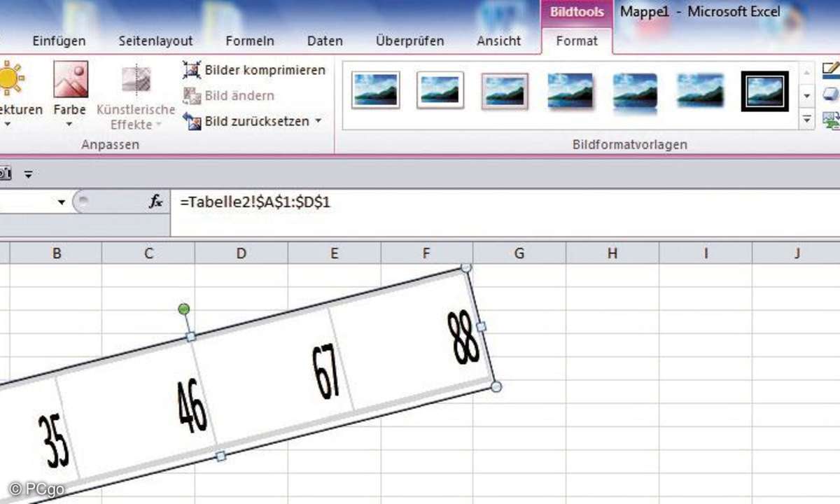Select column H header

(x=612, y=253)
